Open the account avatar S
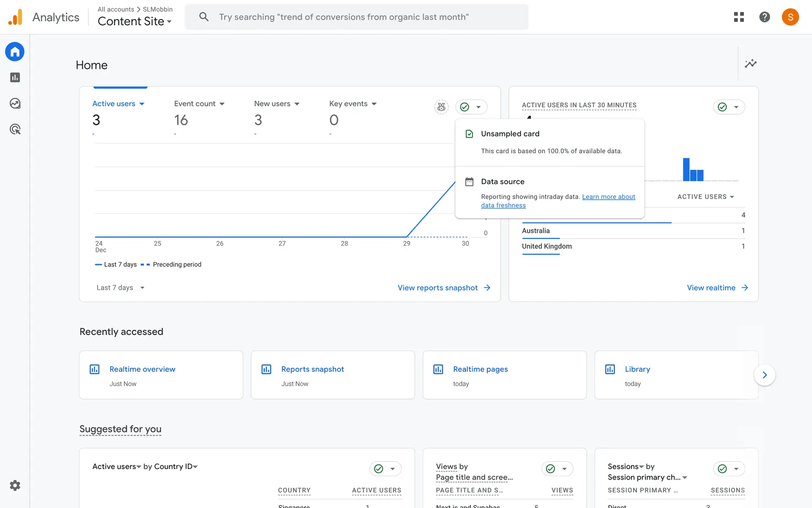812x508 pixels. pyautogui.click(x=790, y=17)
